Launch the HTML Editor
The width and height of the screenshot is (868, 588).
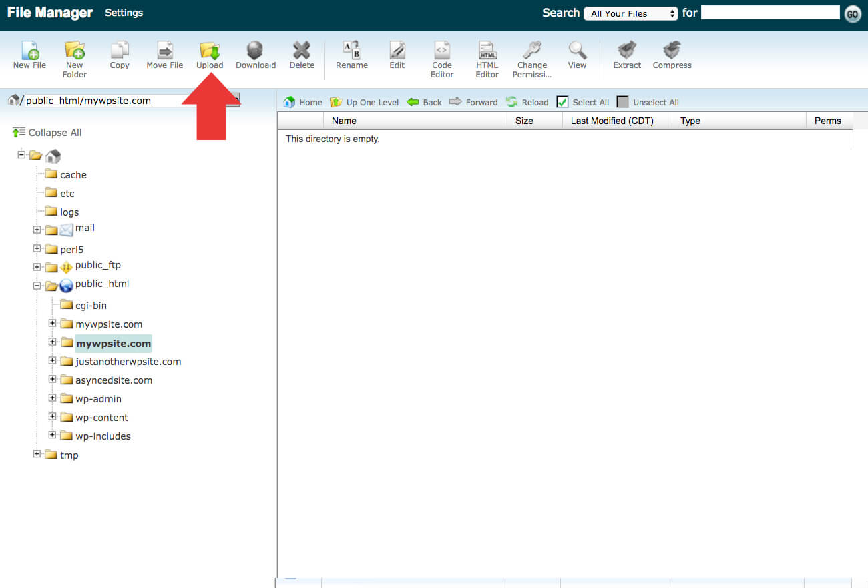coord(487,59)
